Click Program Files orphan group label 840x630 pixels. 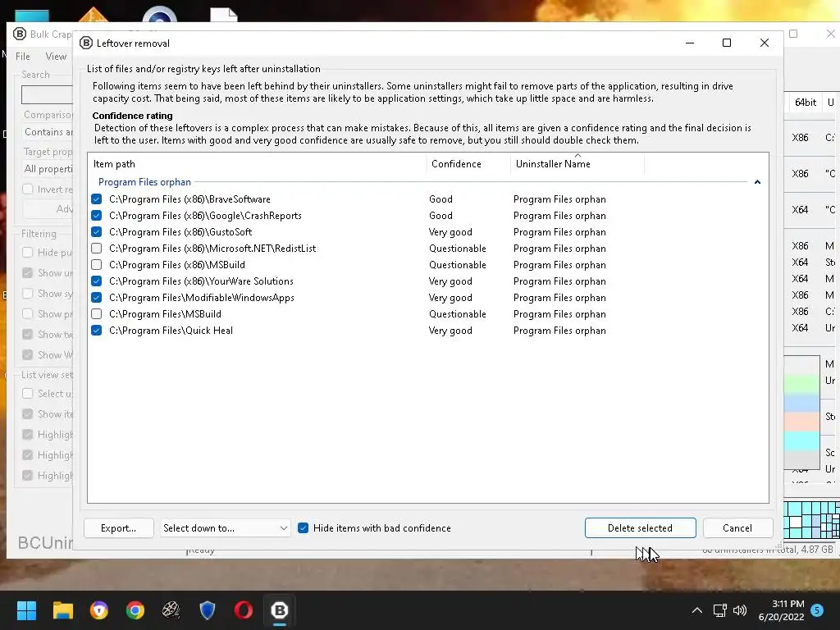click(144, 182)
